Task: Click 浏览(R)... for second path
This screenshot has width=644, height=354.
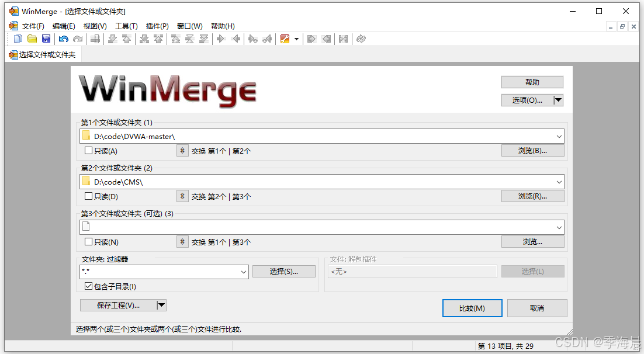Action: (532, 196)
